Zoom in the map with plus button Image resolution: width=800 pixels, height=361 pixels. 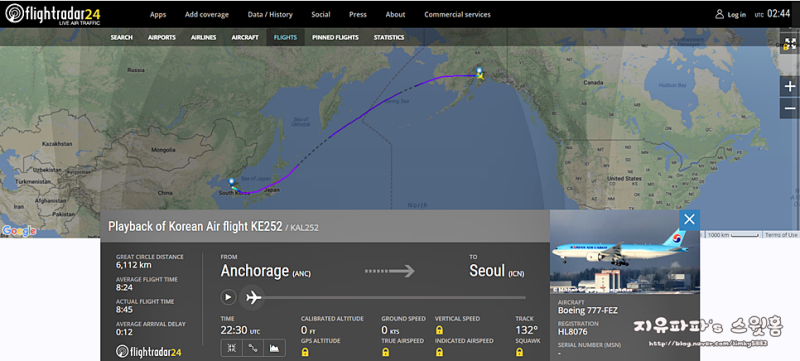(790, 87)
